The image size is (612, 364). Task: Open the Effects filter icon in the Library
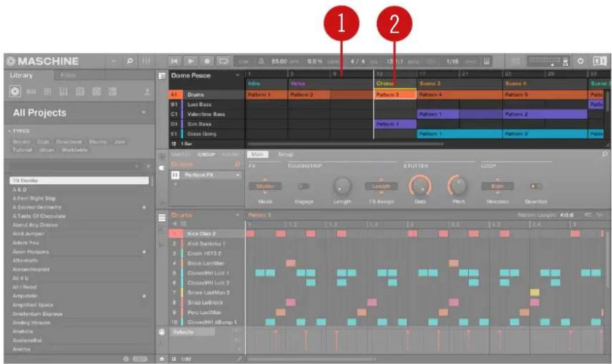(x=79, y=91)
